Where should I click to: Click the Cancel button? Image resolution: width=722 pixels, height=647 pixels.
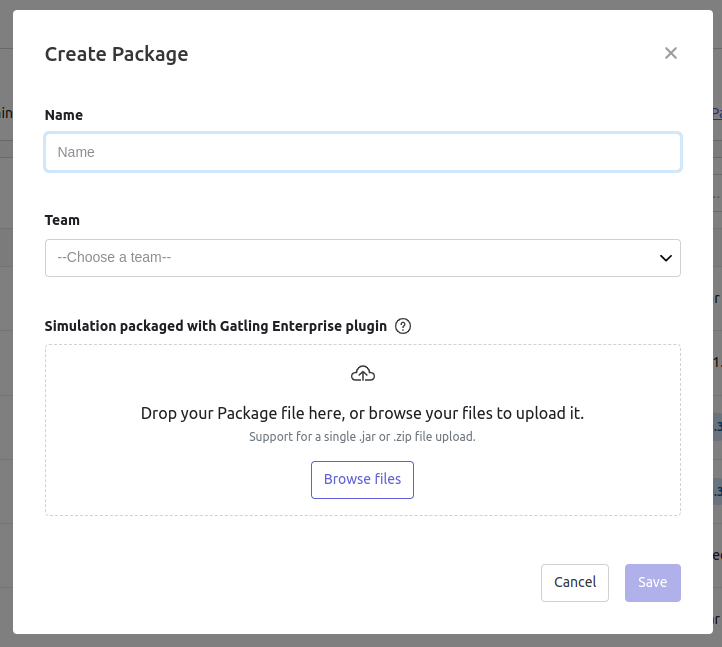pos(575,583)
